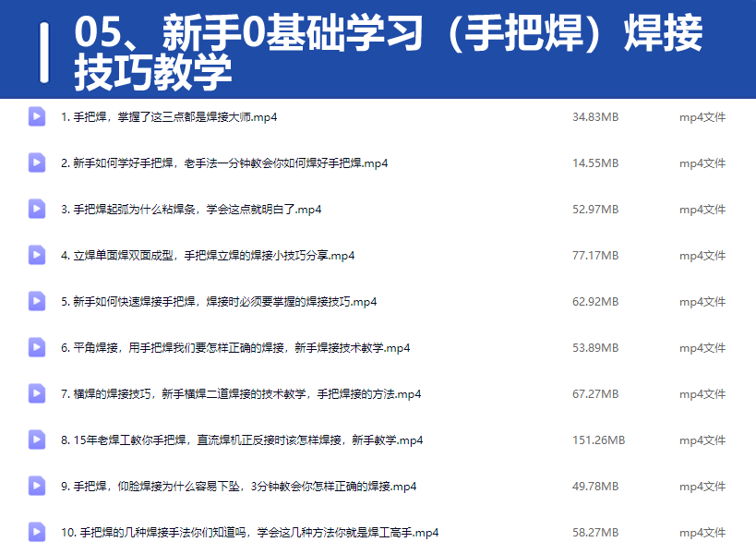Screen dimensions: 756x554
Task: Click the video icon for file 8 15年老焊工
Action: [37, 440]
